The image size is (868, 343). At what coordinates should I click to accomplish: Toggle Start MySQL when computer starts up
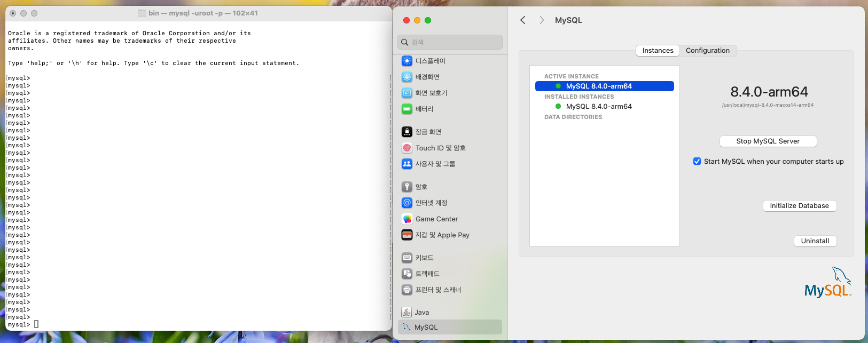(697, 161)
